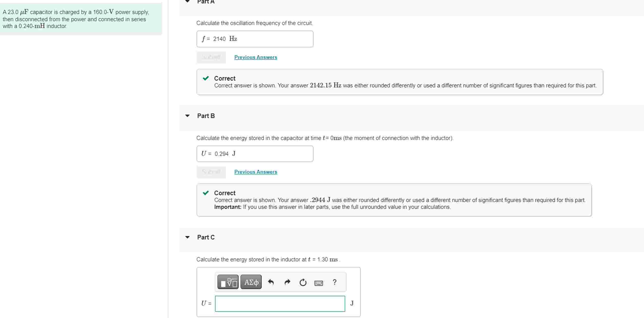The height and width of the screenshot is (318, 644).
Task: Click the green checkmark in Part A feedback
Action: pos(206,78)
